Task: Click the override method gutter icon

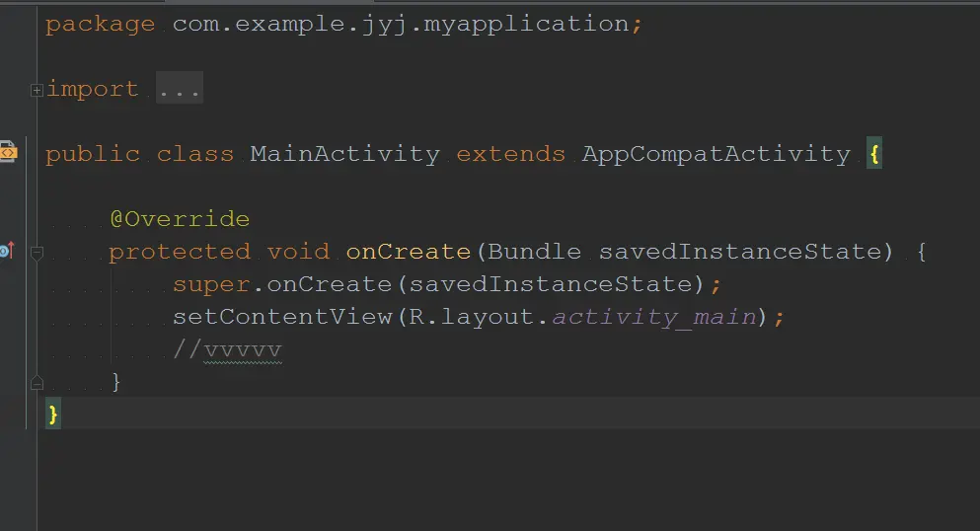Action: coord(8,251)
